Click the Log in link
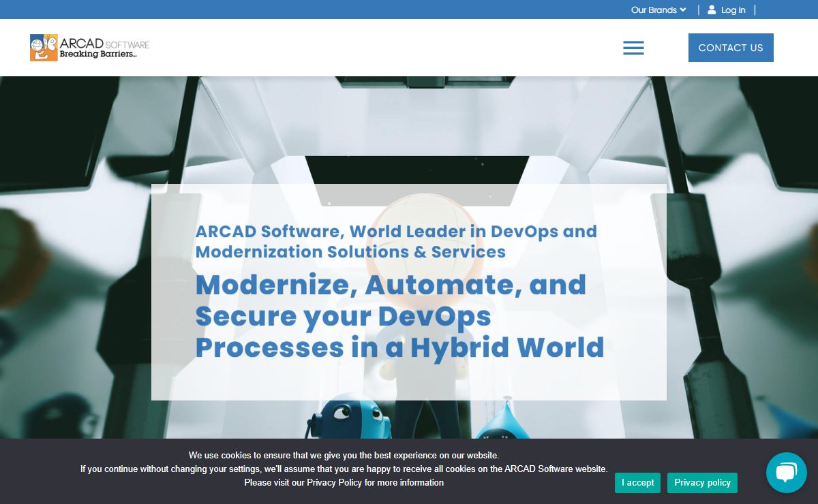This screenshot has width=818, height=504. point(733,10)
